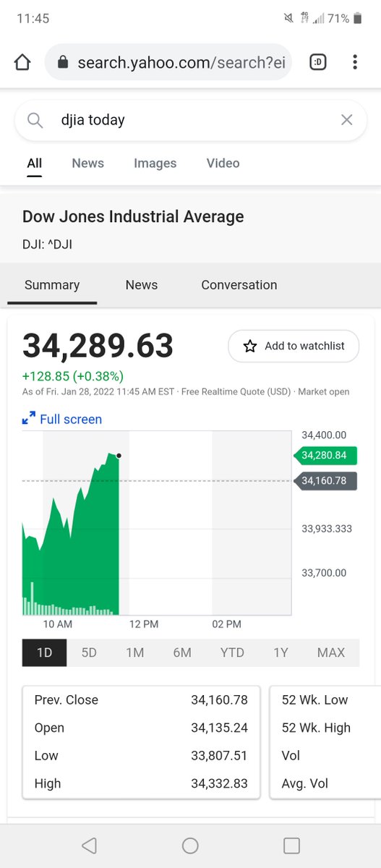Open Dow Jones Industrial Average title

coord(133,216)
